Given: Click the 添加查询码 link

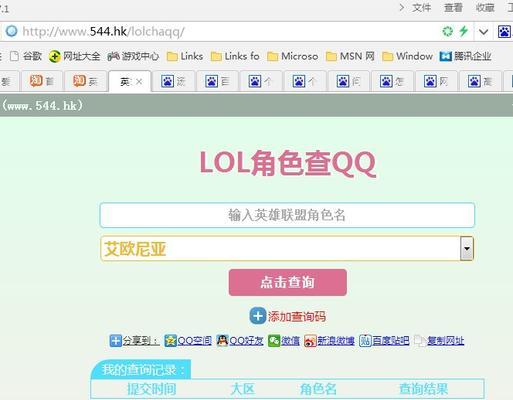Looking at the screenshot, I should 297,316.
